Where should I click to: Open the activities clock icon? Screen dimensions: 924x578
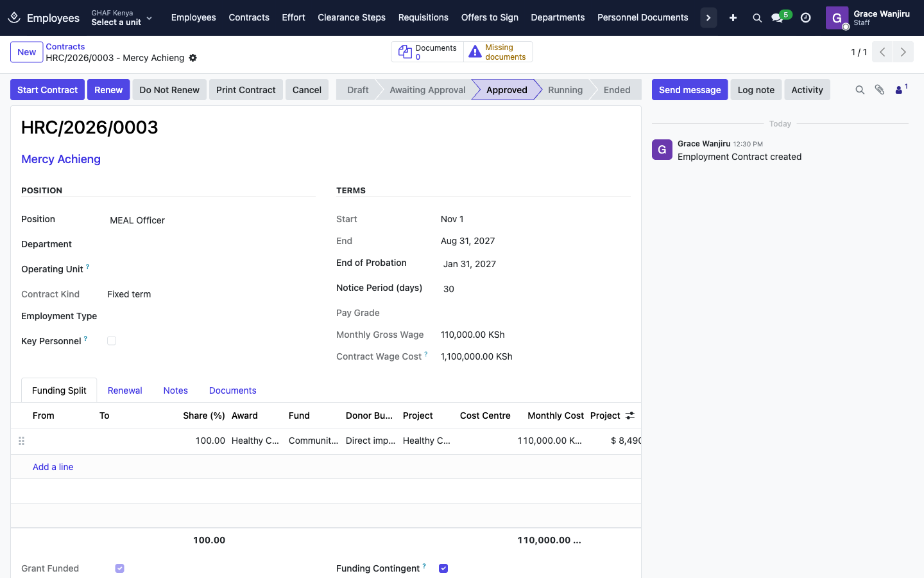pos(806,18)
